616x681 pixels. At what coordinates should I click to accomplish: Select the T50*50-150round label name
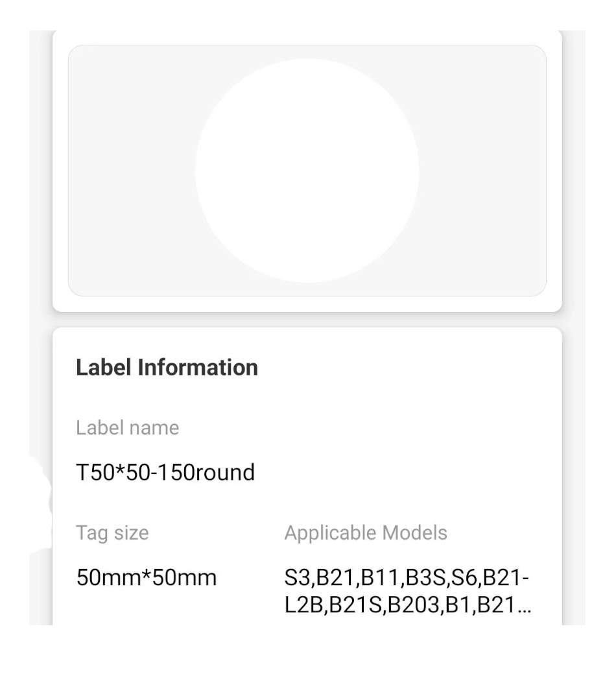point(165,472)
